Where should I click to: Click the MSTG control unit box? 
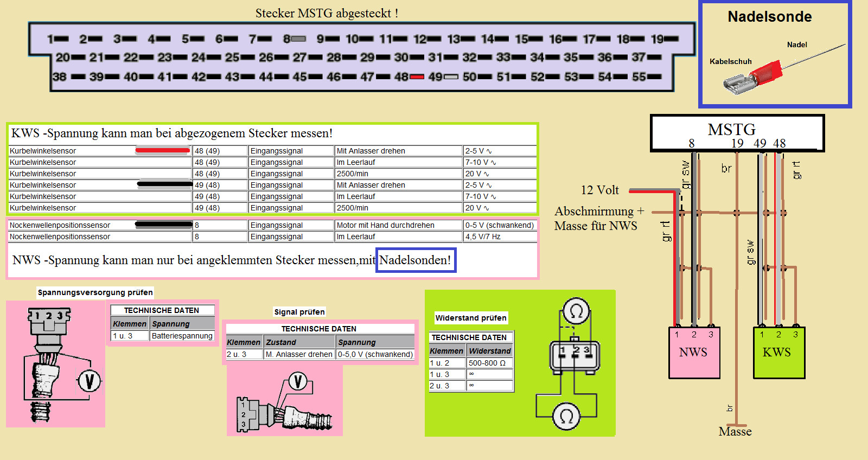click(x=737, y=132)
